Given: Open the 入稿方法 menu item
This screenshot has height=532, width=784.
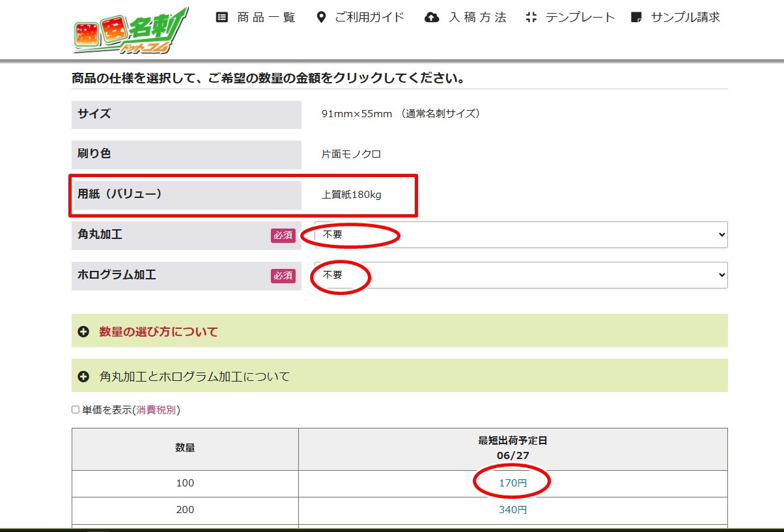Looking at the screenshot, I should pyautogui.click(x=477, y=18).
